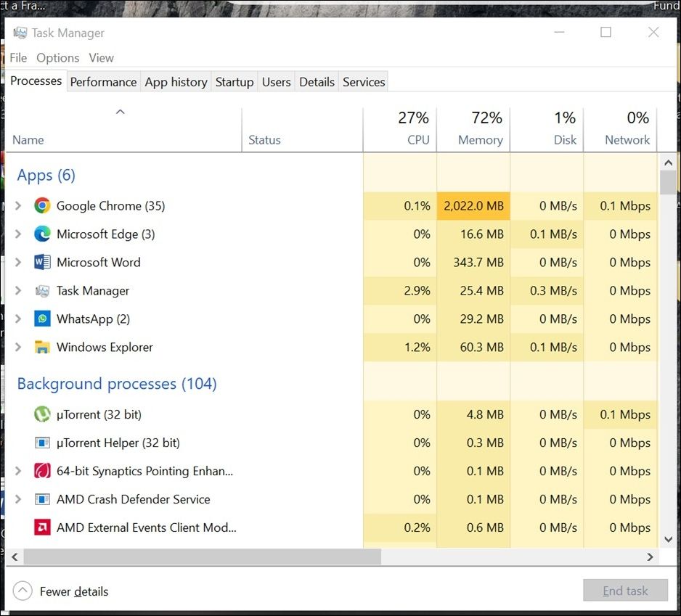Select the AMD External Events 0.2% CPU value
The image size is (681, 616).
point(400,527)
